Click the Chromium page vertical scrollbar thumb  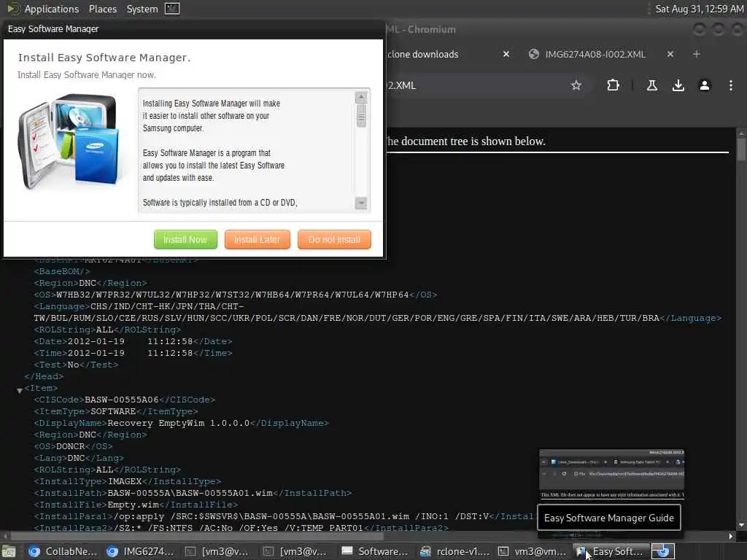coord(741,149)
